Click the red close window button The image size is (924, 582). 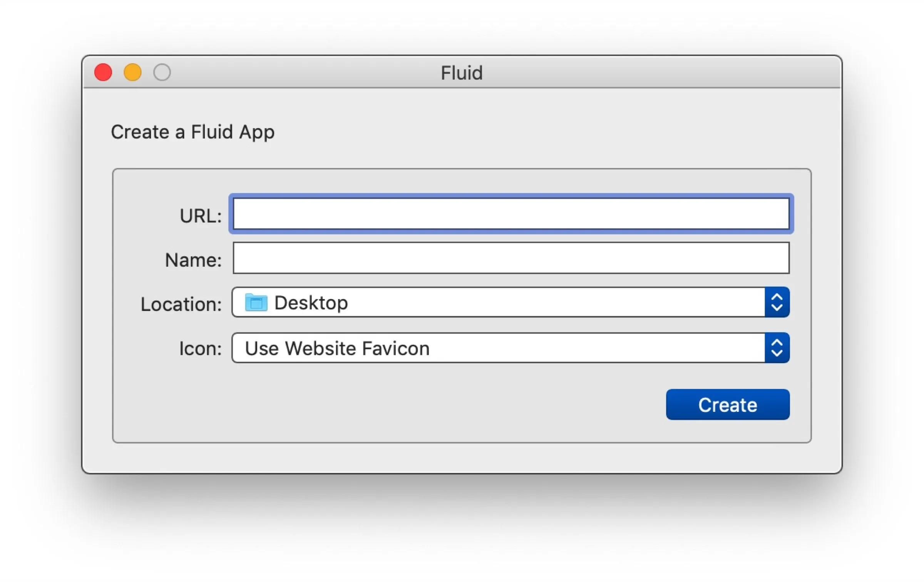tap(102, 72)
